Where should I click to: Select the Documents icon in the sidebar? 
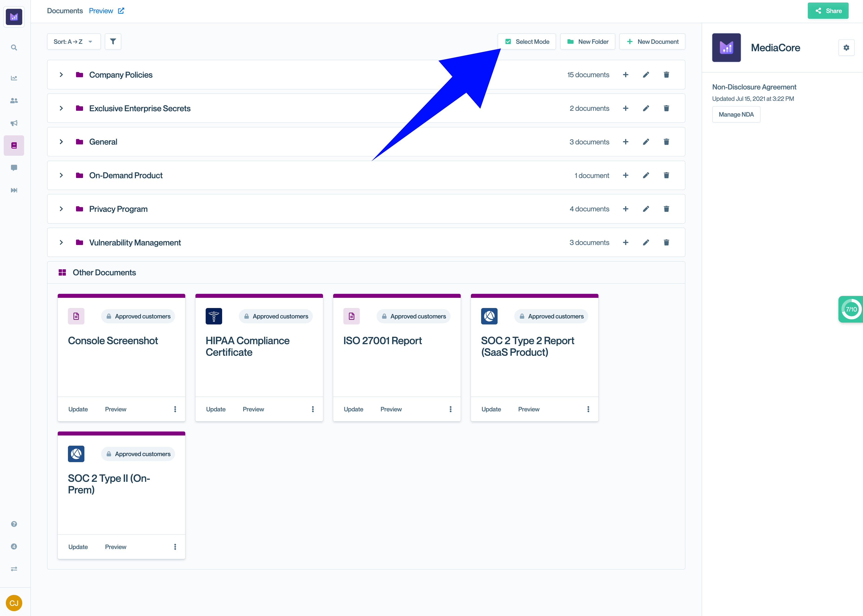14,146
